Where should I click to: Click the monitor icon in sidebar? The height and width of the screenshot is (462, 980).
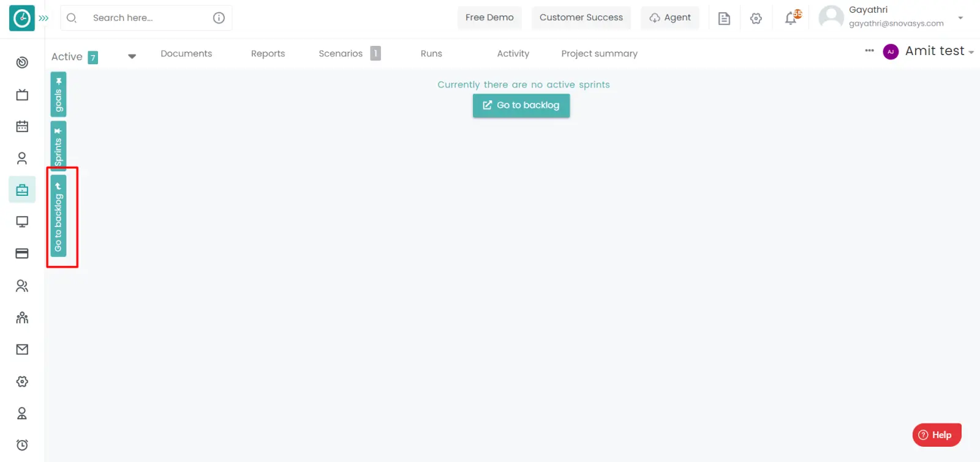(x=22, y=222)
